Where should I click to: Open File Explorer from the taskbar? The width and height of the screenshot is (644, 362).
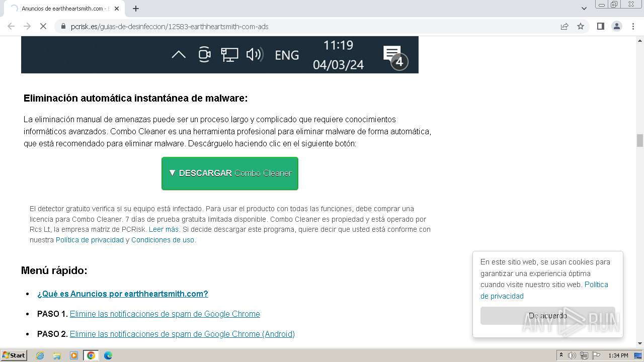(x=57, y=355)
